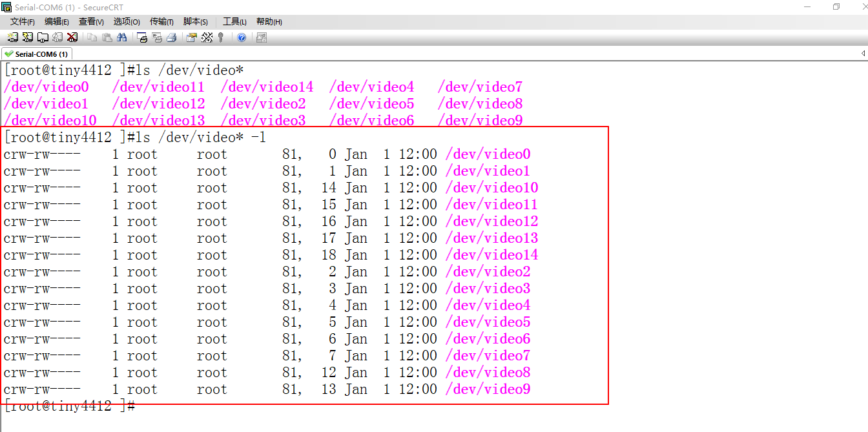Click the Print Screen toolbar icon
Screen dimensions: 868x432
[x=142, y=37]
